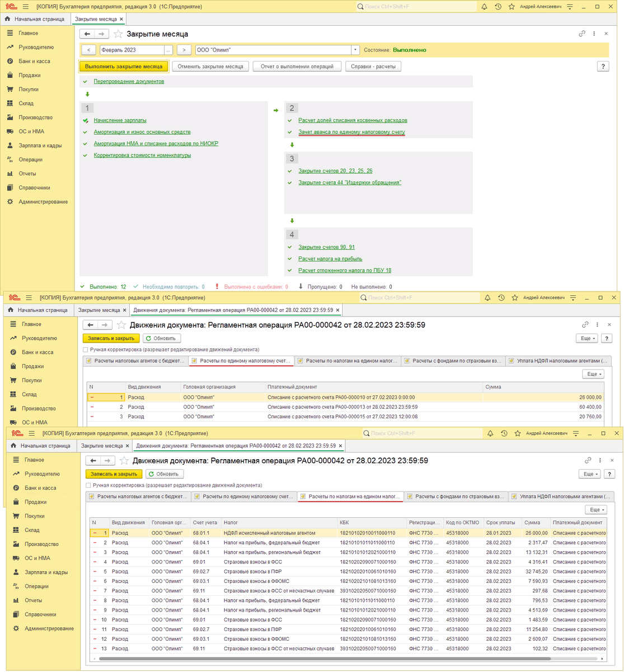
Task: Open favorites star icon in top window title bar
Action: tap(512, 7)
